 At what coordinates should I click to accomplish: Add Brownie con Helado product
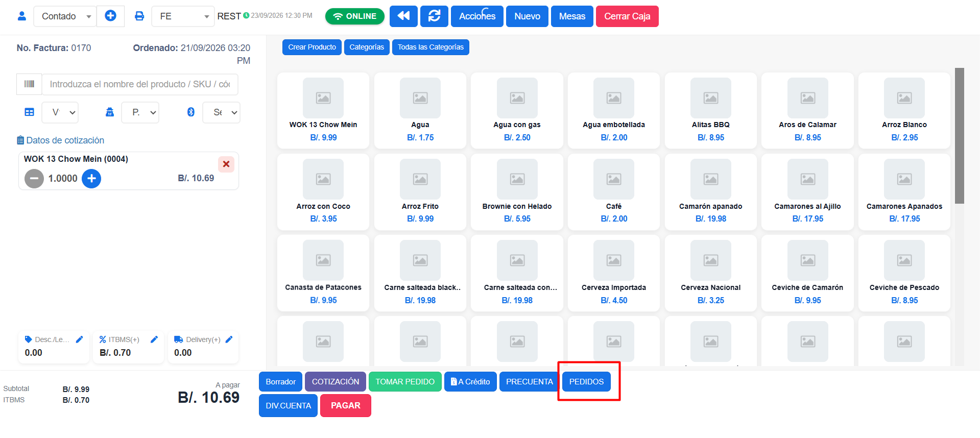click(517, 191)
